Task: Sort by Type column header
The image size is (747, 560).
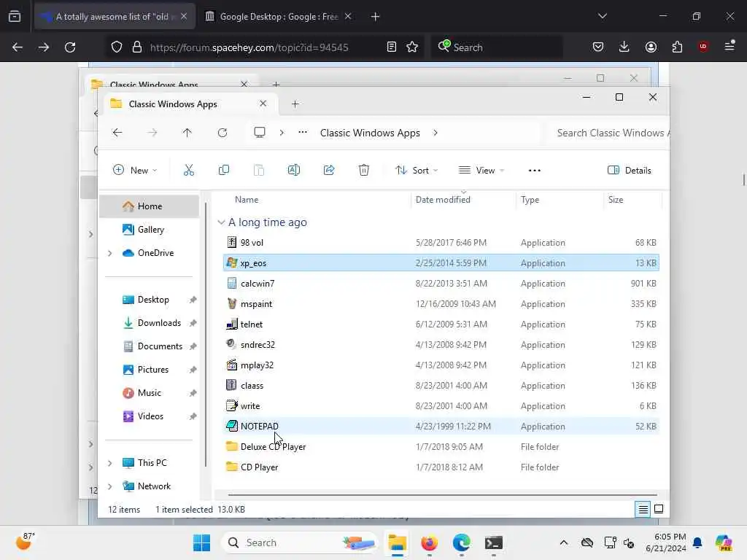Action: (530, 200)
